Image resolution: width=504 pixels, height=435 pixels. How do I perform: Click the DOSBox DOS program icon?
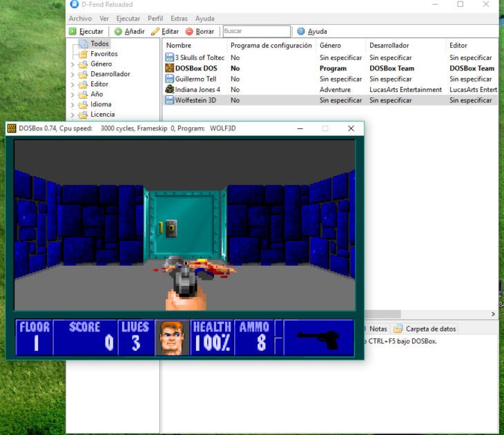(x=169, y=68)
